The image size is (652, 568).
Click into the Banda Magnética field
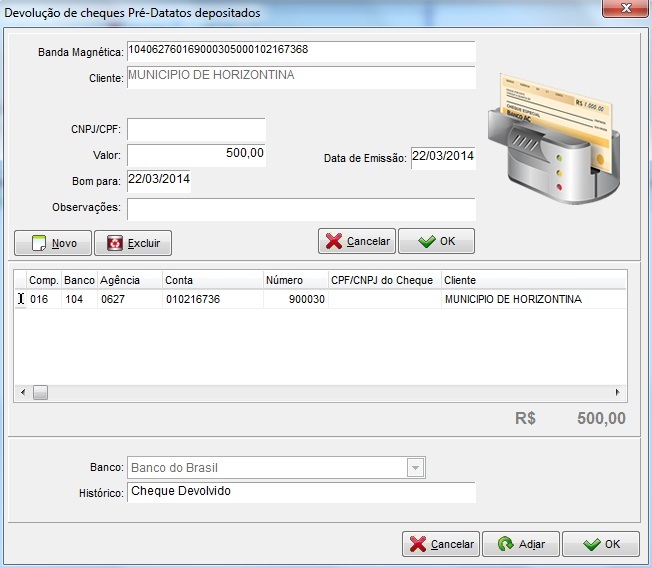[x=300, y=51]
